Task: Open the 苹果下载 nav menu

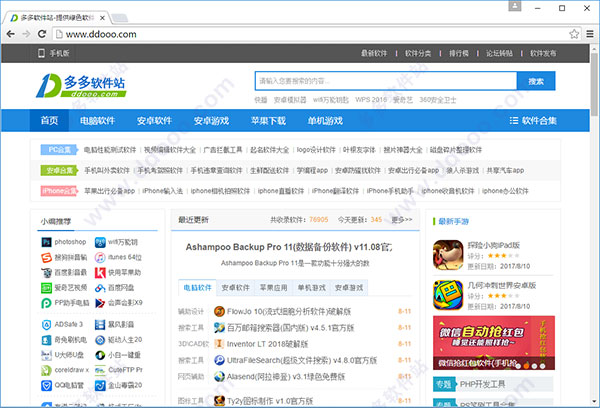Action: pyautogui.click(x=268, y=121)
